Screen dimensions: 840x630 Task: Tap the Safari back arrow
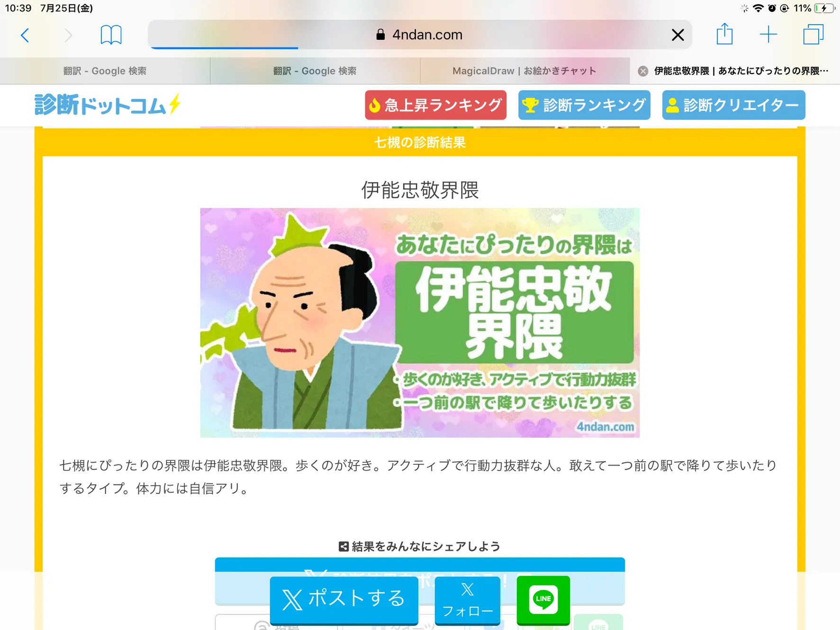click(x=25, y=35)
